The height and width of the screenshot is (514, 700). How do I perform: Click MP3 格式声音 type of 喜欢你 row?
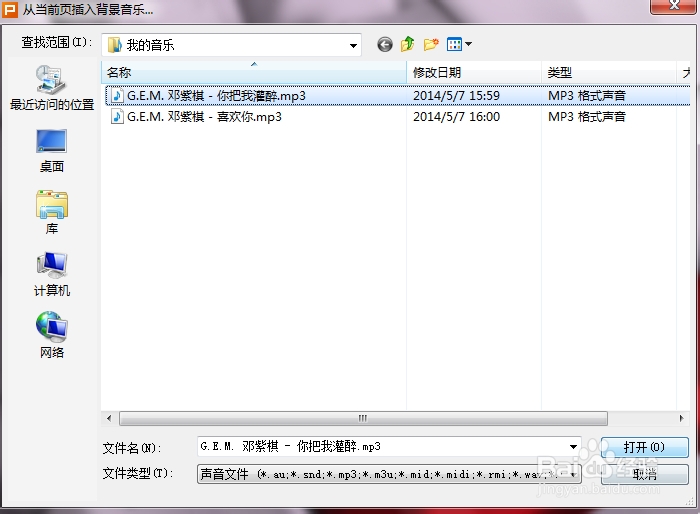pyautogui.click(x=587, y=117)
